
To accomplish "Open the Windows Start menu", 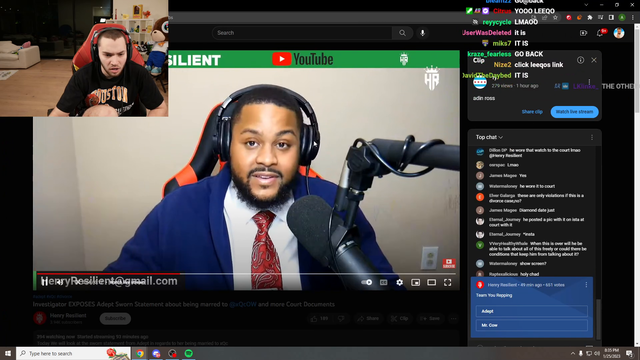I will [x=8, y=353].
